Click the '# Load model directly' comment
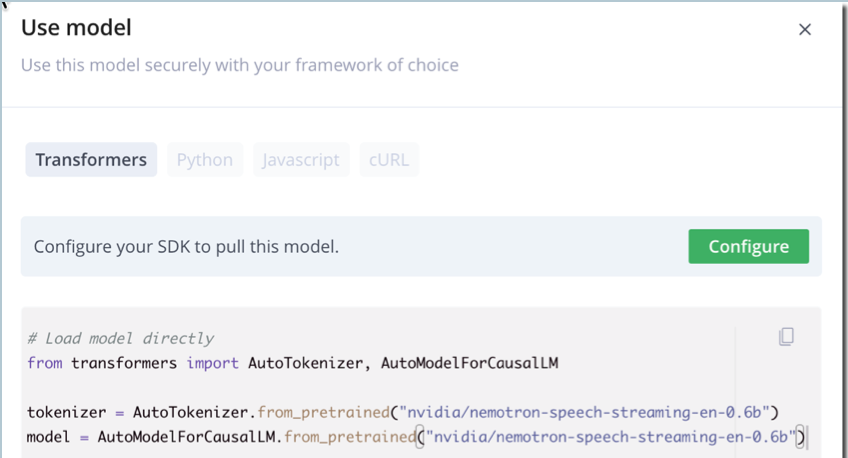Viewport: 848px width, 458px height. pyautogui.click(x=121, y=338)
